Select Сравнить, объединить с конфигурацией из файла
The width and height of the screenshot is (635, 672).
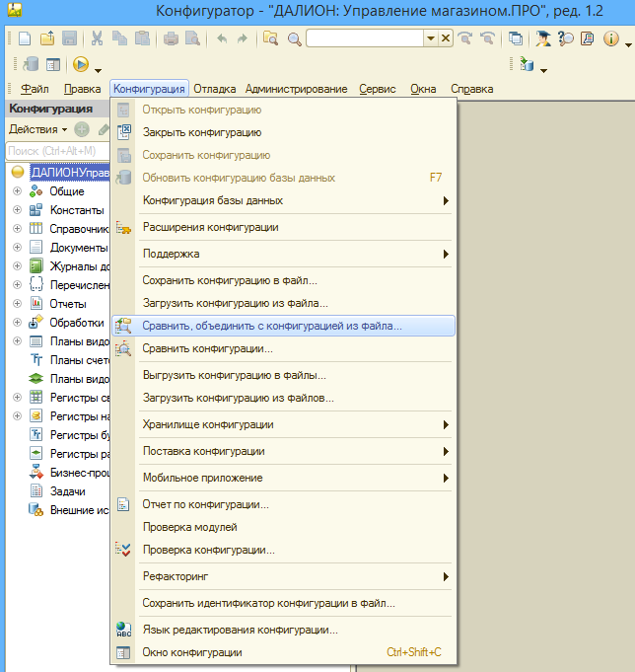[283, 326]
